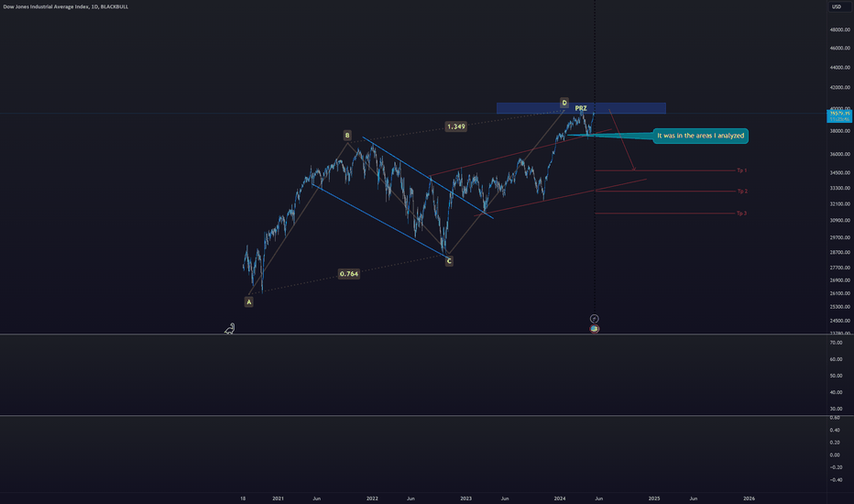Select the Tp 2 target line label
Image resolution: width=854 pixels, height=504 pixels.
[x=742, y=192]
